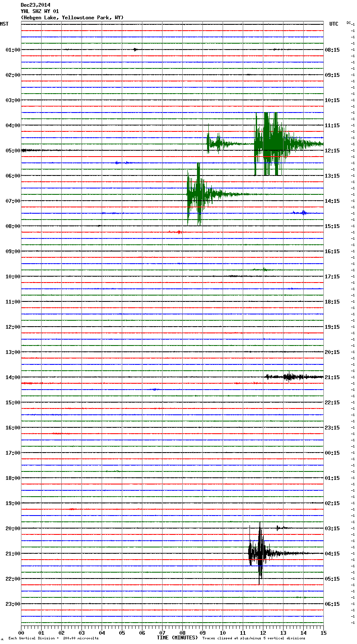357x644 pixels.
Task: Select the 01:00 MST time label
Action: click(13, 50)
